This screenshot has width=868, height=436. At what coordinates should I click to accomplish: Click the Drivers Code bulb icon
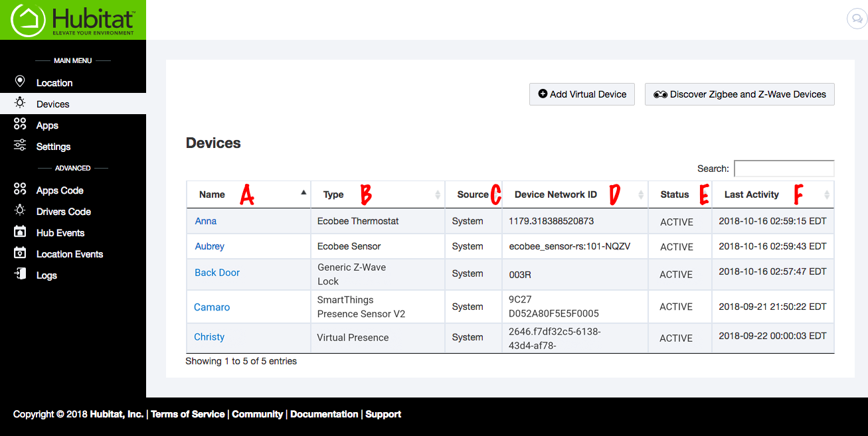[20, 210]
